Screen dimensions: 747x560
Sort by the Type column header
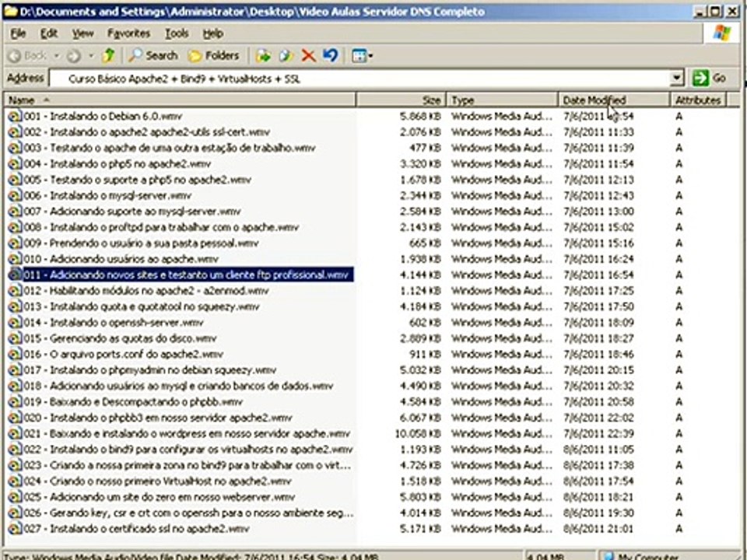[x=502, y=100]
